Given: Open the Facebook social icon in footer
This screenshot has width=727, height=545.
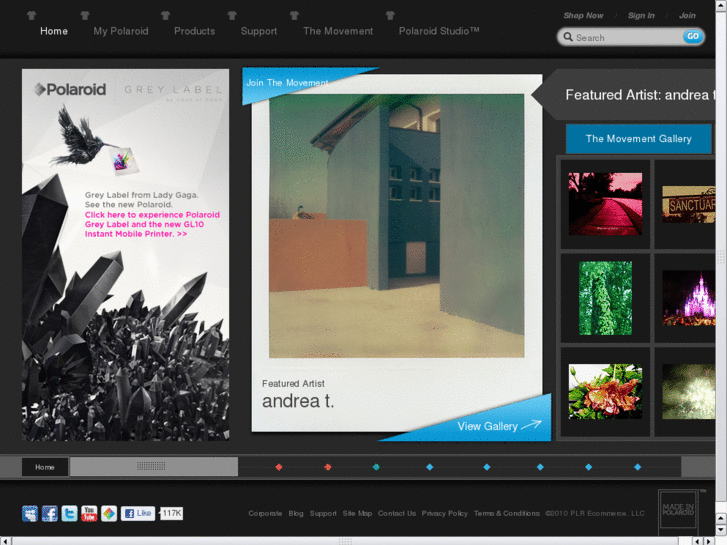Looking at the screenshot, I should point(49,513).
